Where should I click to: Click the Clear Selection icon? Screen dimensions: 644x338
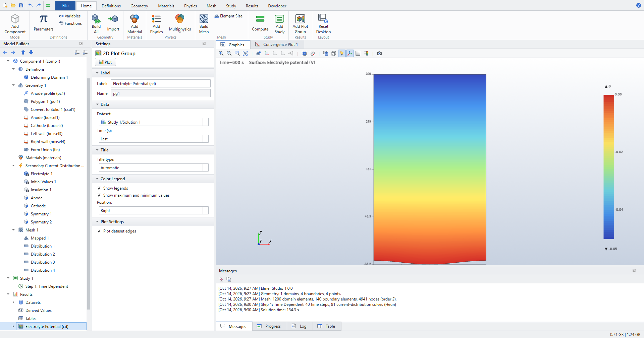pyautogui.click(x=312, y=53)
